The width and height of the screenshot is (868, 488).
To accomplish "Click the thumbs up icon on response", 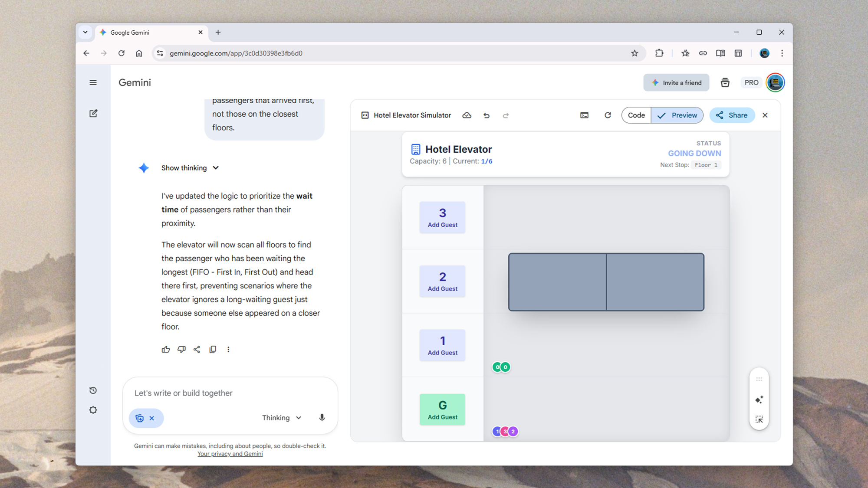I will 166,349.
